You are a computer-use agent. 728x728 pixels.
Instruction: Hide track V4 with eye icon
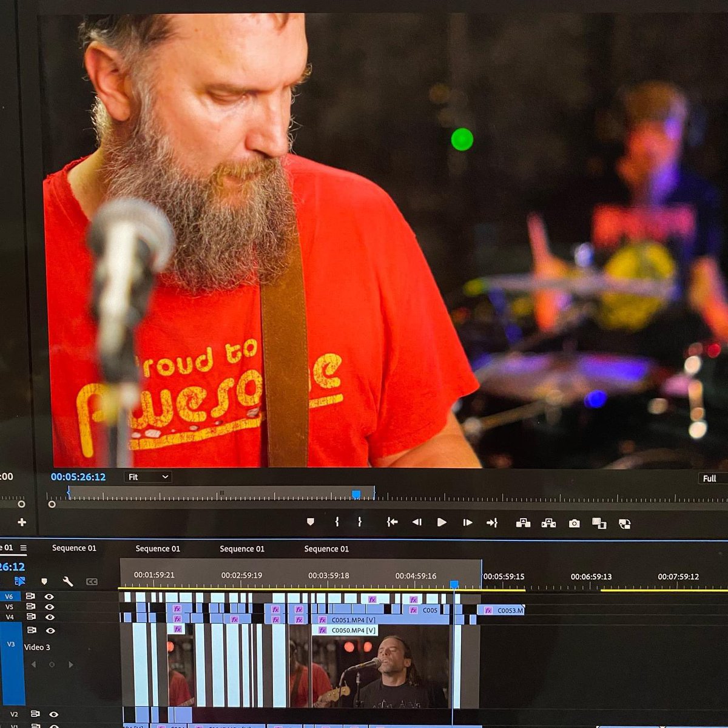(50, 617)
